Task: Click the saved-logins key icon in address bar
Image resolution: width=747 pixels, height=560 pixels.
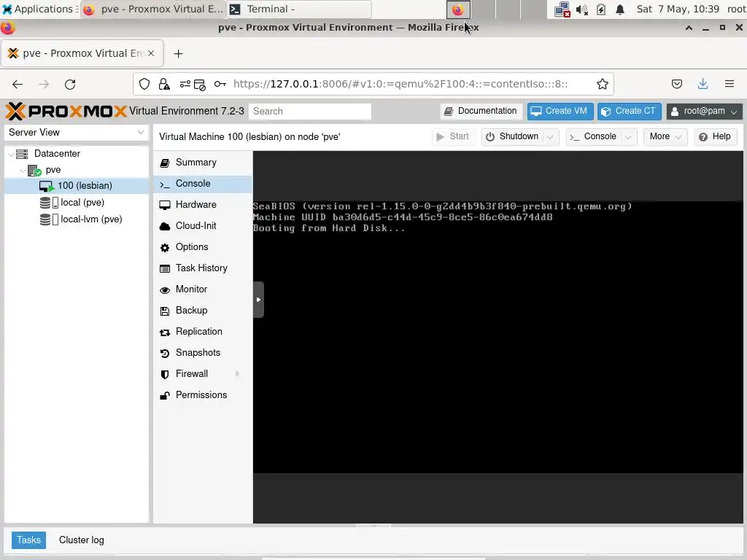Action: pos(220,85)
